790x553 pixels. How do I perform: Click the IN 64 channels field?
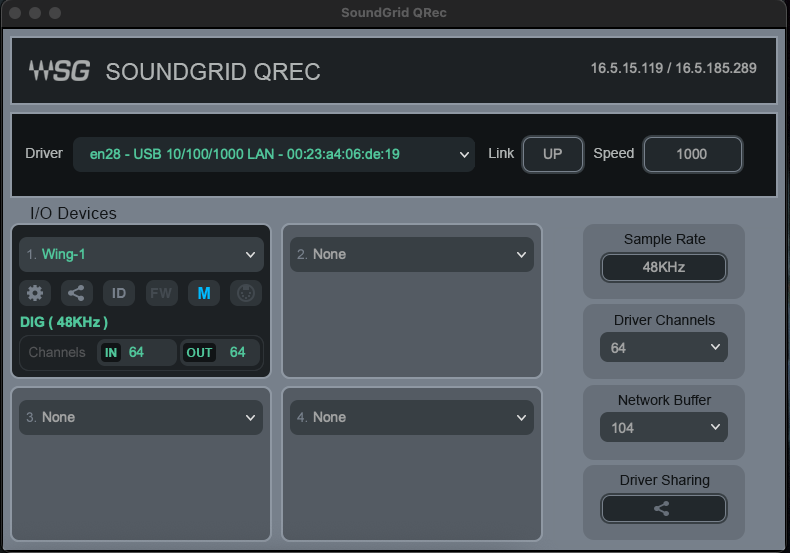point(137,352)
